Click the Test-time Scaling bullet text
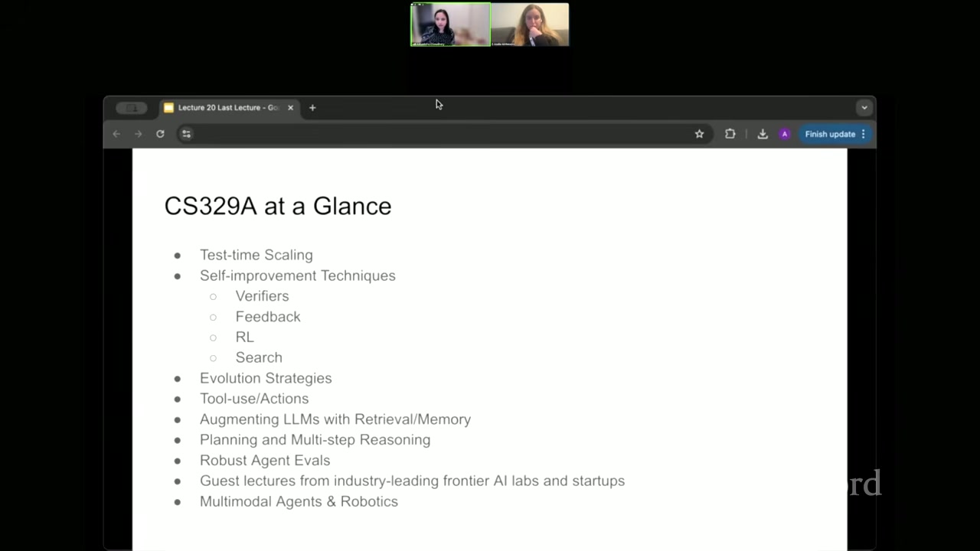The image size is (980, 551). [256, 255]
